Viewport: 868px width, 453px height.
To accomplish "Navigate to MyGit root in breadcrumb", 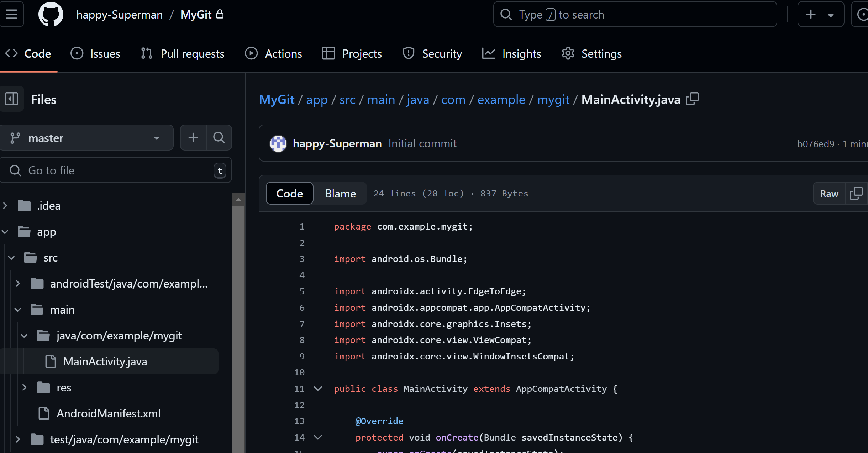I will [x=277, y=99].
